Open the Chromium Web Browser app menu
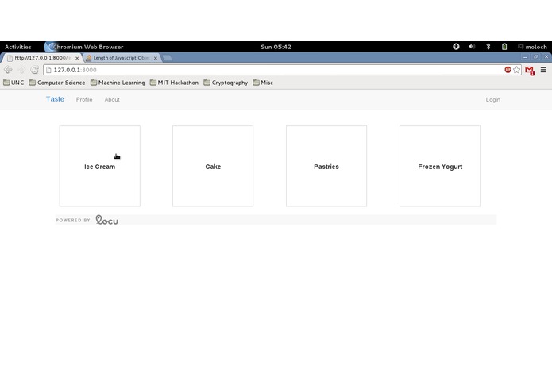The width and height of the screenshot is (552, 392). [x=84, y=47]
